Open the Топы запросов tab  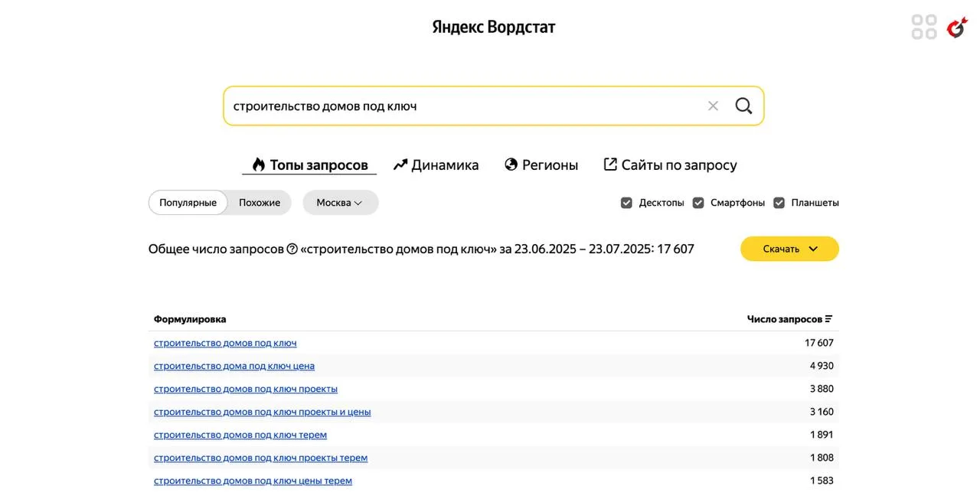click(309, 165)
